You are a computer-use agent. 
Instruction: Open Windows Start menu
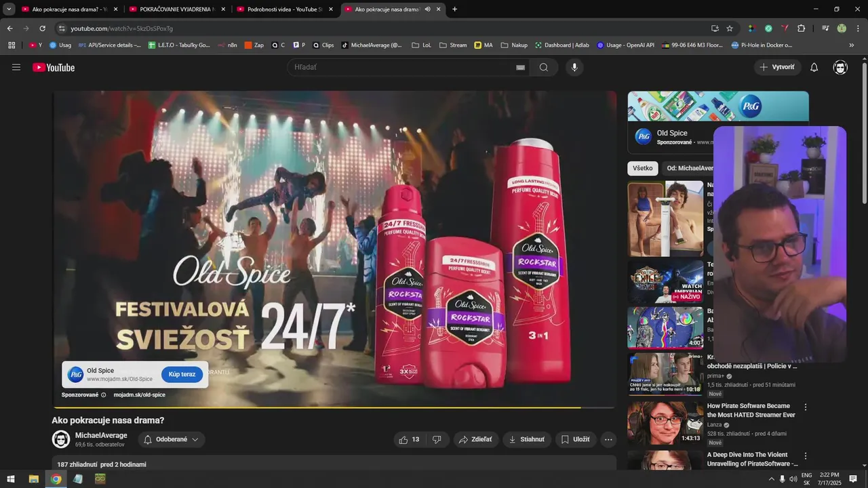pyautogui.click(x=11, y=479)
